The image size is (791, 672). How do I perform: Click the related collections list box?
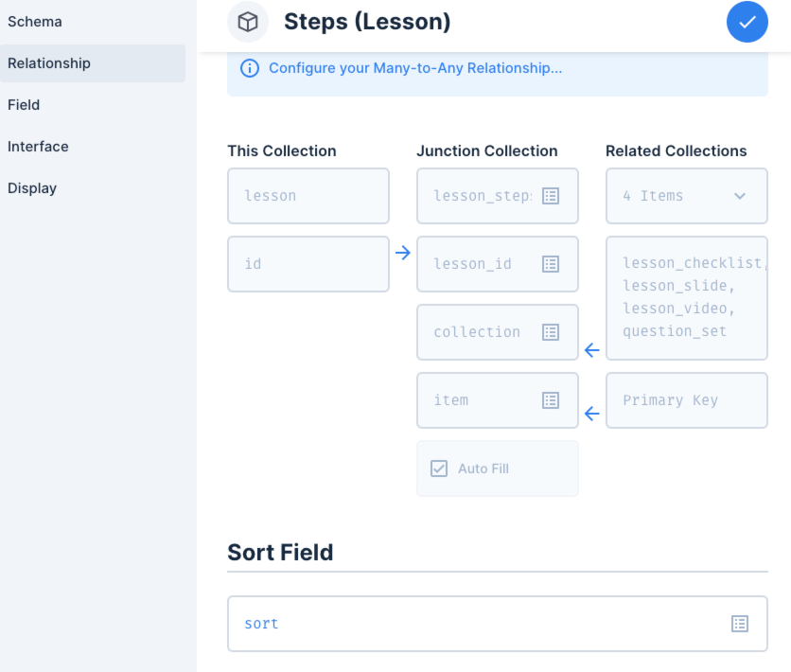(x=687, y=297)
